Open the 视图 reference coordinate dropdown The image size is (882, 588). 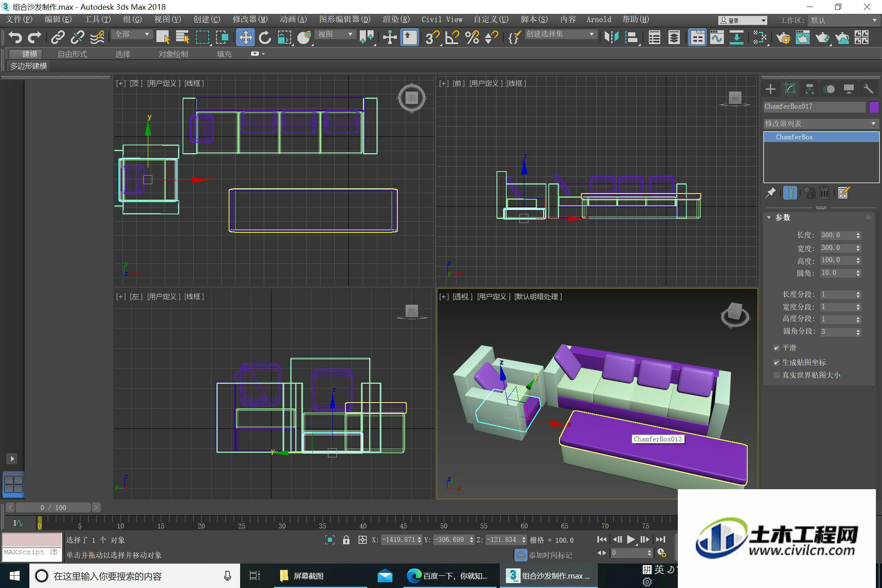[x=335, y=34]
